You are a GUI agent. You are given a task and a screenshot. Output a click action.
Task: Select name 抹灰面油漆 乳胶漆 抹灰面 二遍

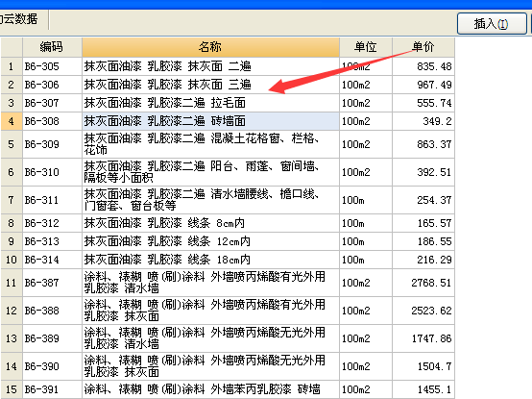point(210,66)
